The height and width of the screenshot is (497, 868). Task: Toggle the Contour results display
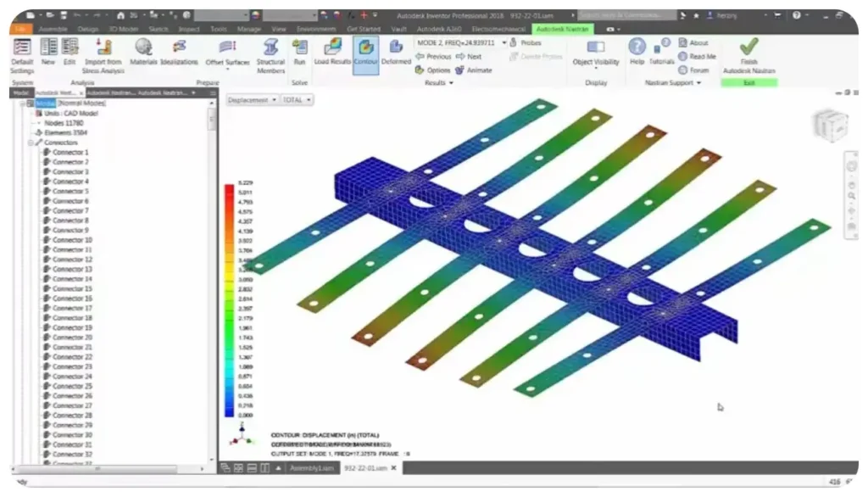pos(365,55)
